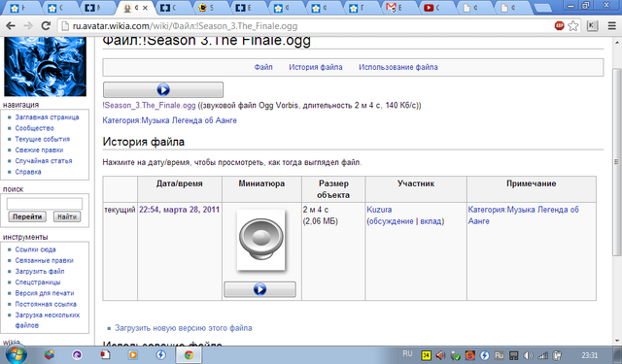Screen dimensions: 622x364
Task: Click the sidebar search text field
Action: 45,204
